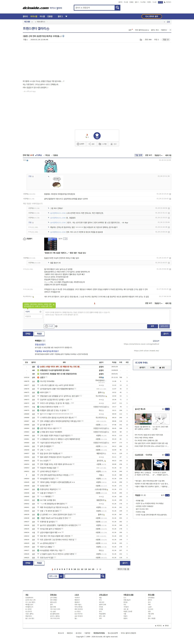
Task: Go to next 개념글 panel page
Action: click(x=168, y=495)
